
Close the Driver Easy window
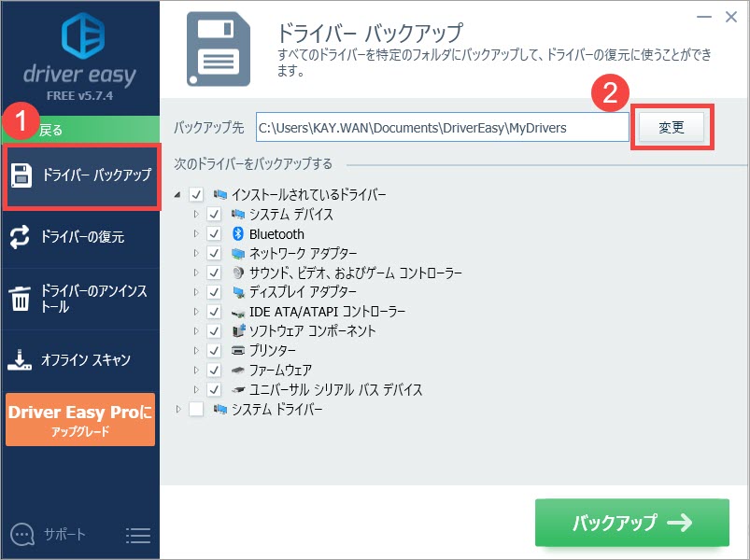(731, 17)
